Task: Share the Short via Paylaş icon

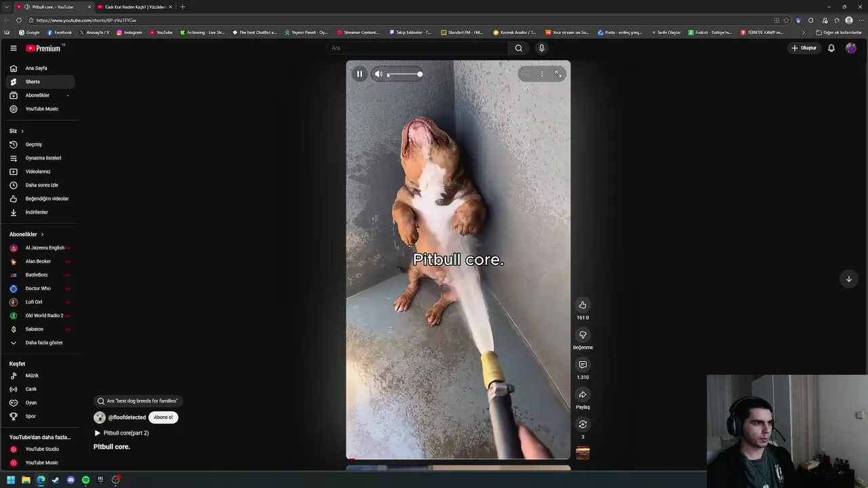Action: tap(583, 394)
